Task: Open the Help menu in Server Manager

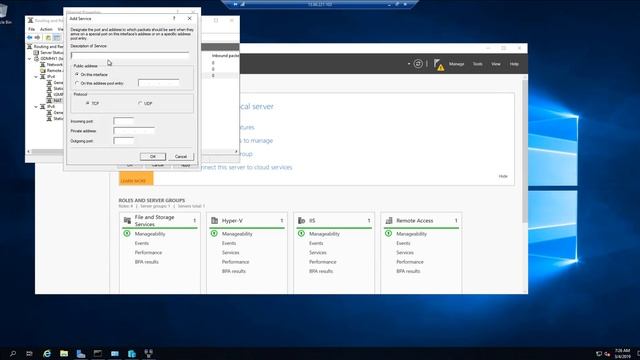Action: pos(514,64)
